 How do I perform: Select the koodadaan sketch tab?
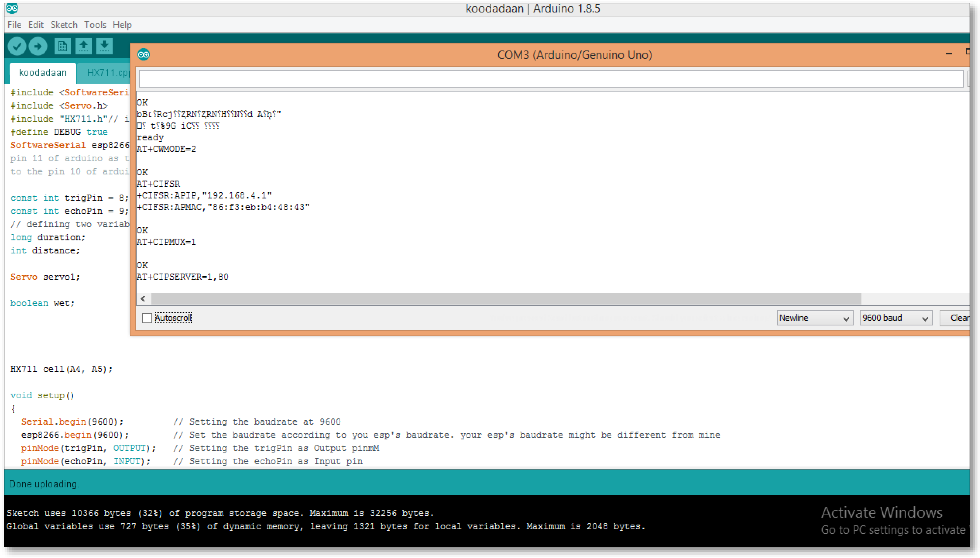42,73
